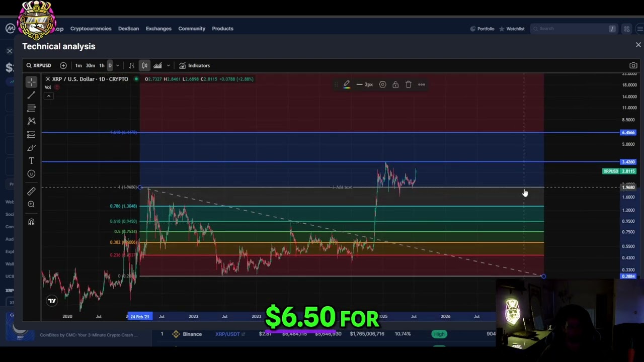Select the ruler measure tool
The width and height of the screenshot is (644, 362).
(x=31, y=191)
